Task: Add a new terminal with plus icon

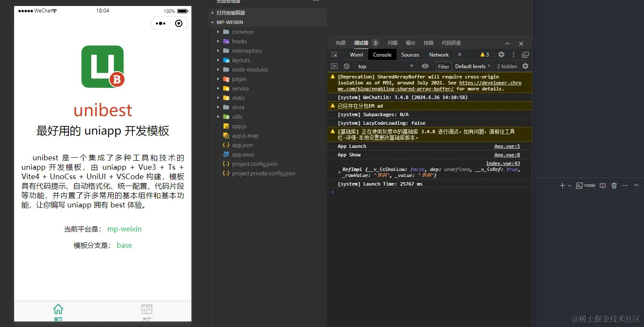Action: point(562,186)
